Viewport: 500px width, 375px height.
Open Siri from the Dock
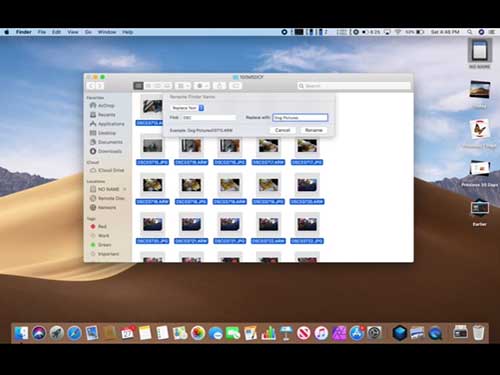(x=39, y=333)
